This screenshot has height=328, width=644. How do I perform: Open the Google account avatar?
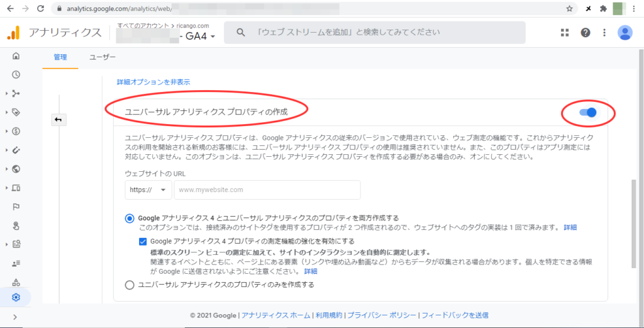click(625, 33)
